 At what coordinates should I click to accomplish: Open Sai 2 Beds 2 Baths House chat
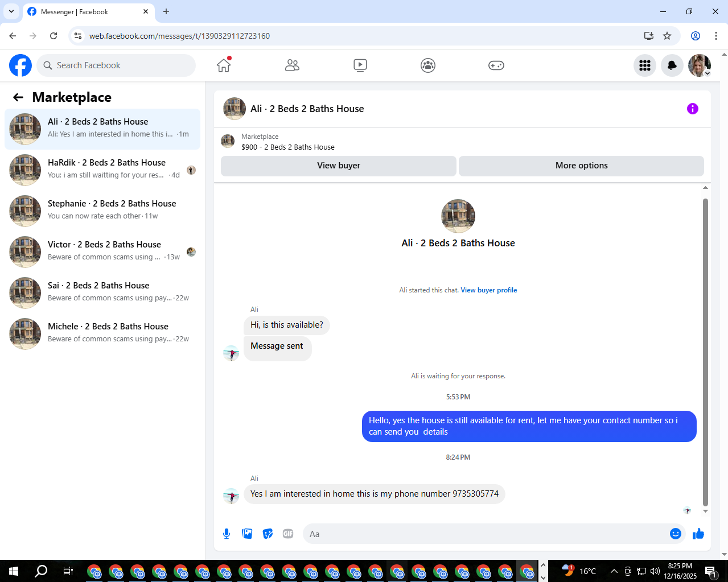(x=102, y=293)
